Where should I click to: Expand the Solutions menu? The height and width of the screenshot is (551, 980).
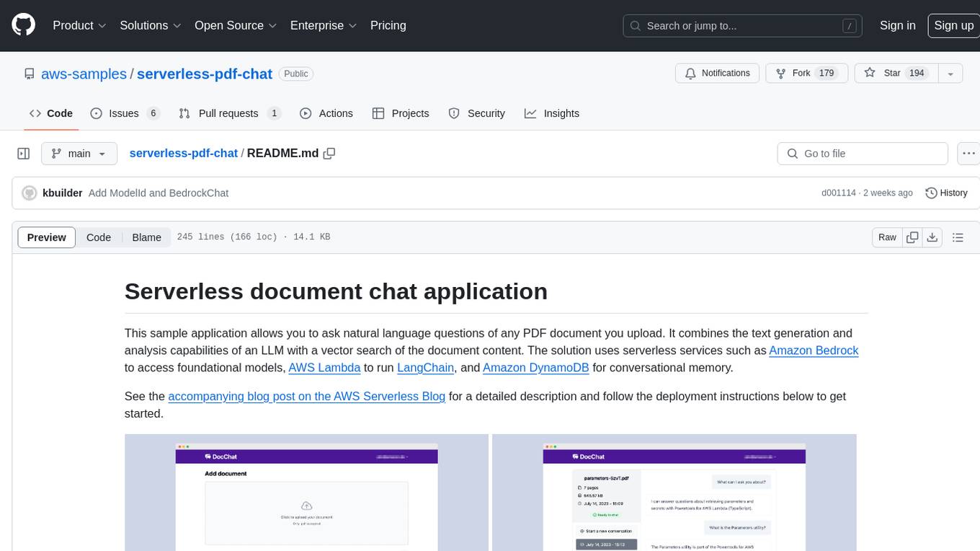coord(150,25)
